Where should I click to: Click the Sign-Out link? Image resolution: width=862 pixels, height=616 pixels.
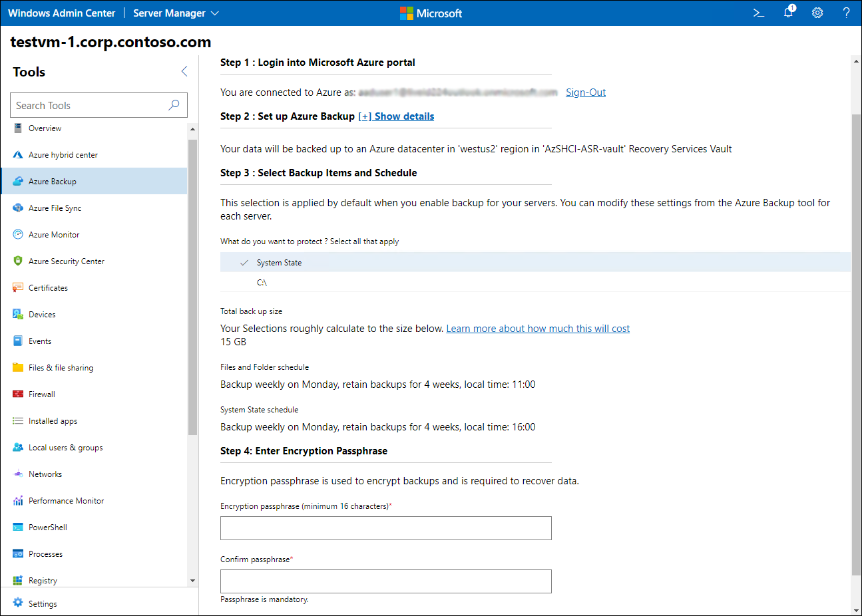click(586, 92)
